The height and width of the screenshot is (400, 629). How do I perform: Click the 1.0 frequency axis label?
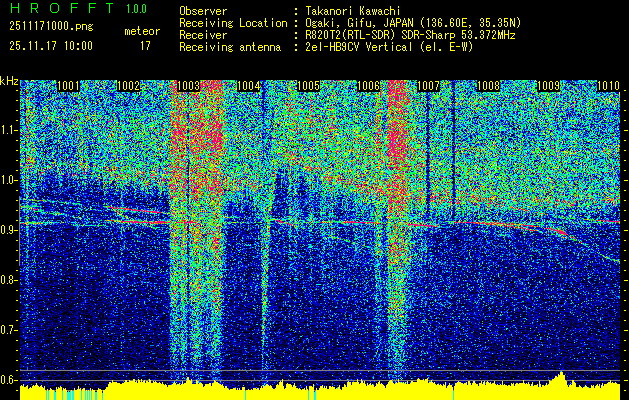[x=8, y=181]
